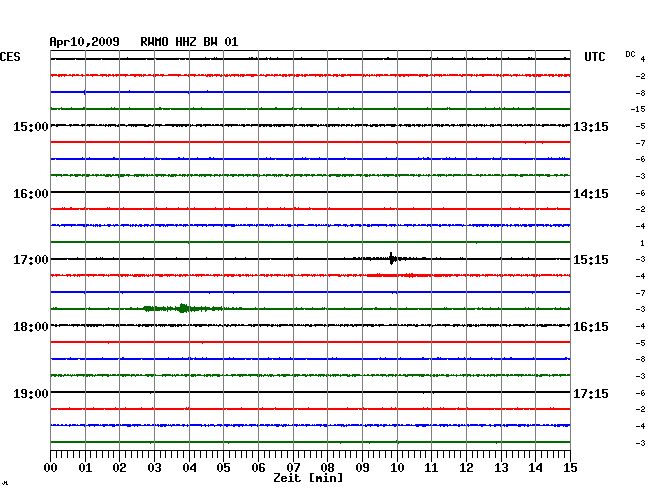Select minute tick label 13
This screenshot has width=650, height=494.
(501, 468)
